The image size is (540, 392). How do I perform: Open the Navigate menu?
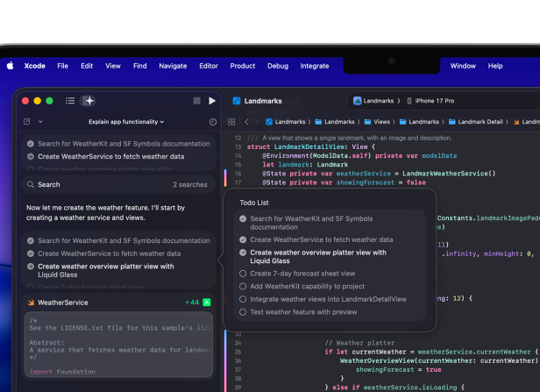[x=173, y=66]
